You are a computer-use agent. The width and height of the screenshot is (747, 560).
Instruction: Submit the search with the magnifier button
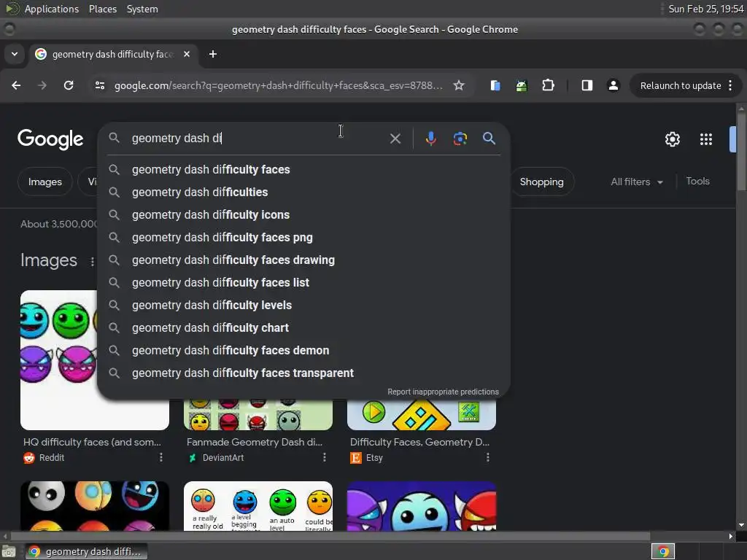489,139
